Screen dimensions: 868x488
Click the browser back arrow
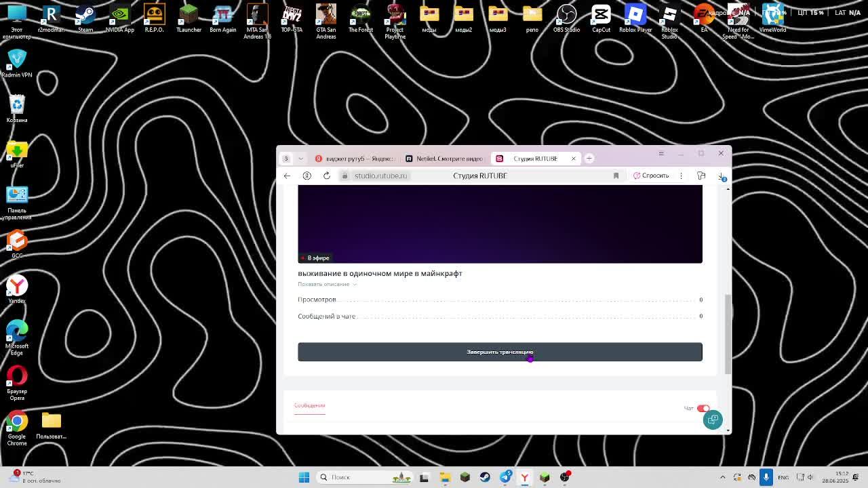(x=287, y=176)
